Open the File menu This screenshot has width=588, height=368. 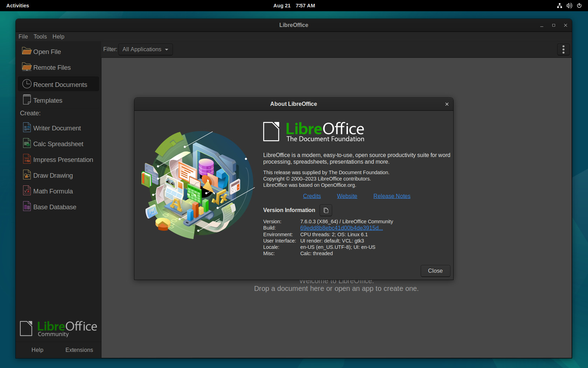23,36
